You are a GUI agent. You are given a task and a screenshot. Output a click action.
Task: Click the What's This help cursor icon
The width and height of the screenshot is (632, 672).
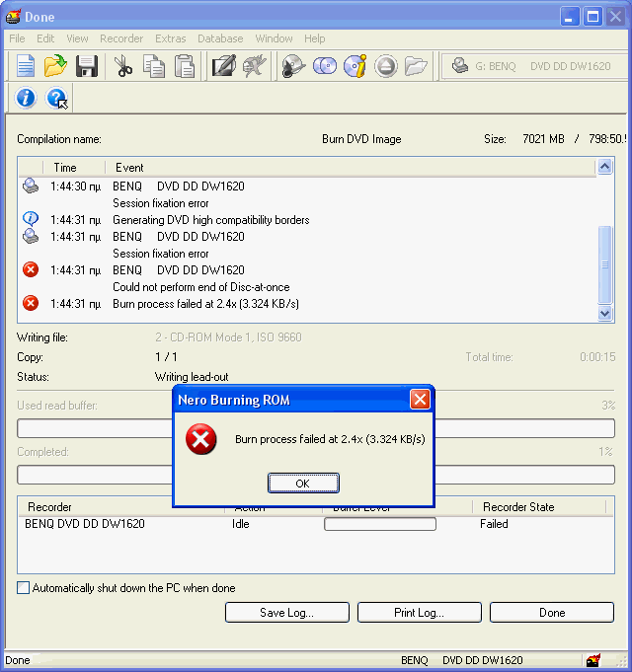point(56,98)
